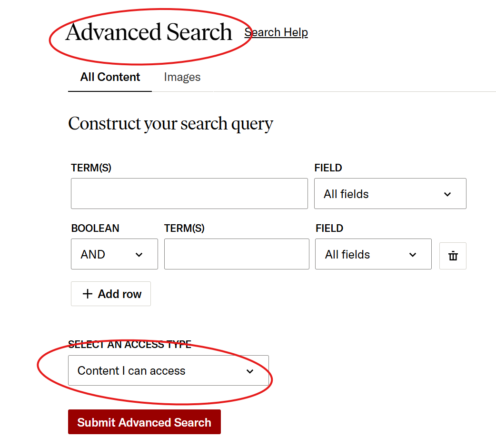Expand the chevron on Content I can access
496x448 pixels.
[250, 371]
